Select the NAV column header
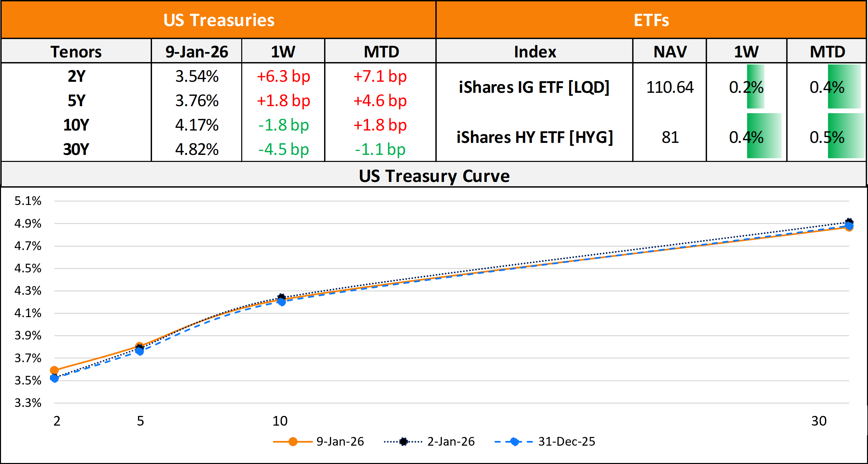 coord(670,51)
